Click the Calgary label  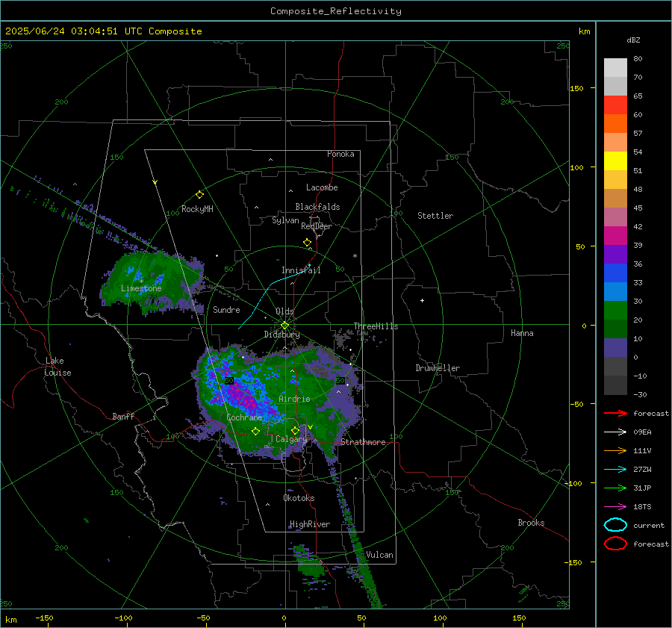tap(291, 439)
